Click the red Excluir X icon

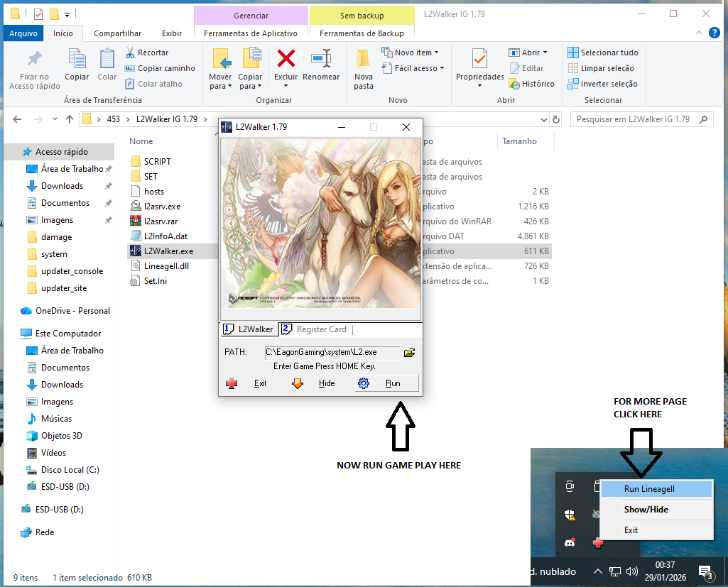click(x=286, y=59)
